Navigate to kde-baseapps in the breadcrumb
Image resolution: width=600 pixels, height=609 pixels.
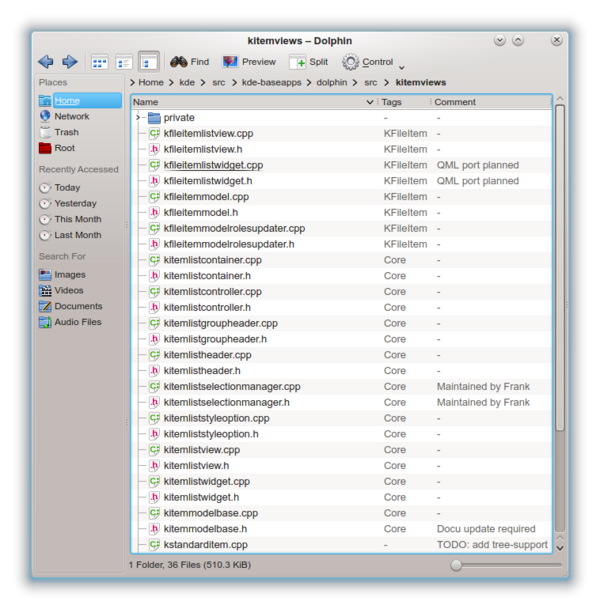[x=271, y=82]
